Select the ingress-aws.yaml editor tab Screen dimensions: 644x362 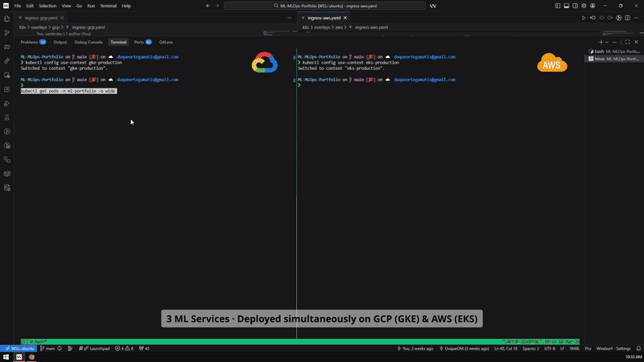[x=324, y=18]
